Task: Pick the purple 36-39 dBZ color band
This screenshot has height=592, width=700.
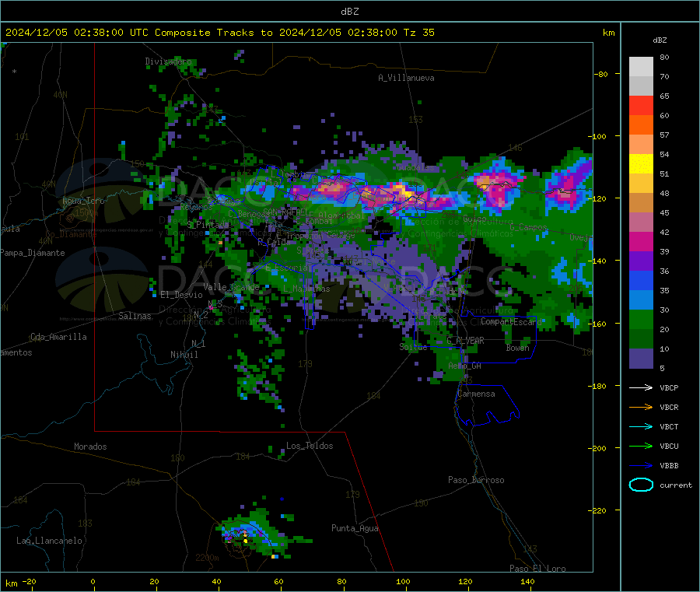Action: point(641,261)
